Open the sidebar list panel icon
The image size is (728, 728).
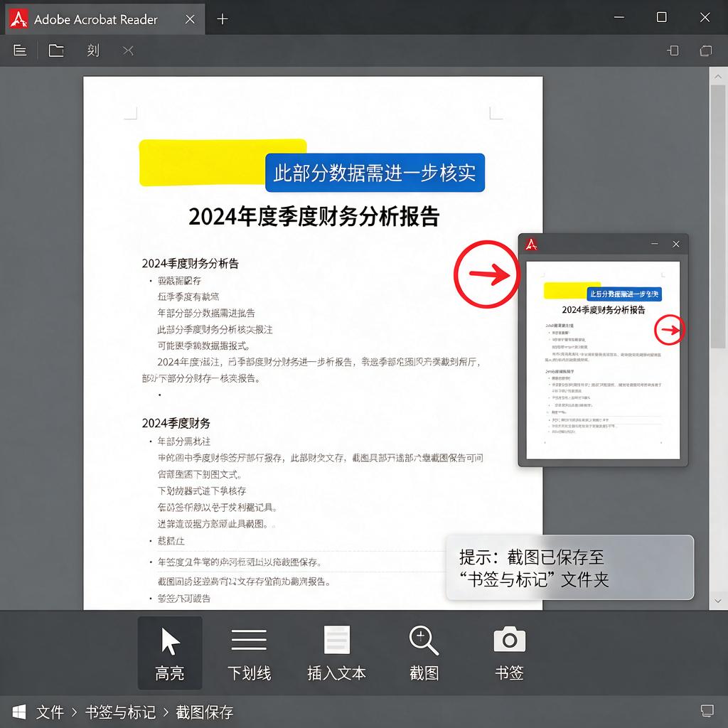tap(20, 50)
